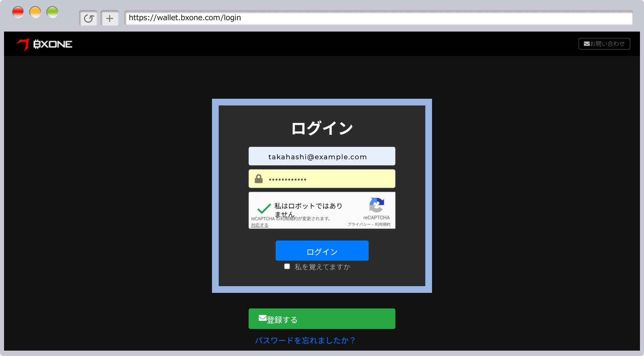Check the 私を覚えてますか checkbox
The width and height of the screenshot is (644, 356).
pos(287,266)
